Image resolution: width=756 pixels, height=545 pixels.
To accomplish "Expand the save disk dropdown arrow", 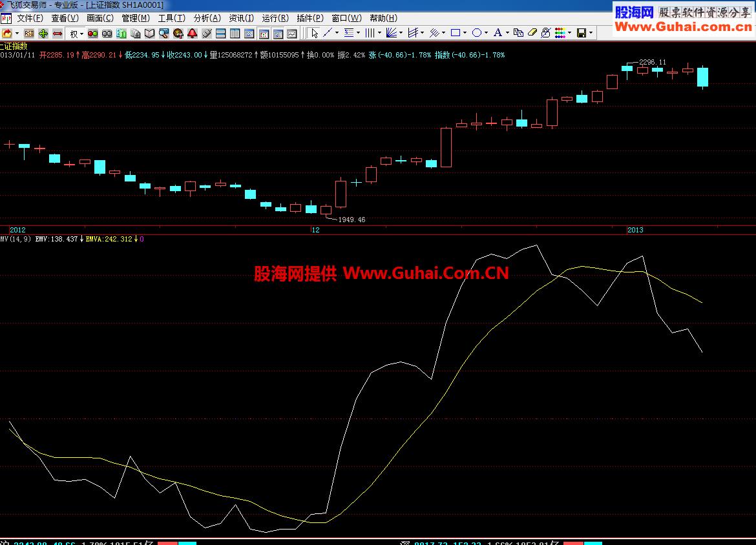I will [591, 33].
